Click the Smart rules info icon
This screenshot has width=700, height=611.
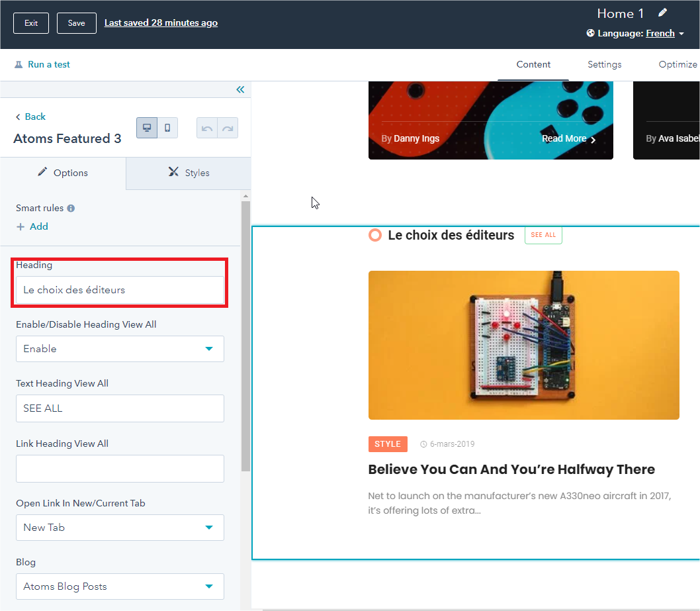coord(71,208)
